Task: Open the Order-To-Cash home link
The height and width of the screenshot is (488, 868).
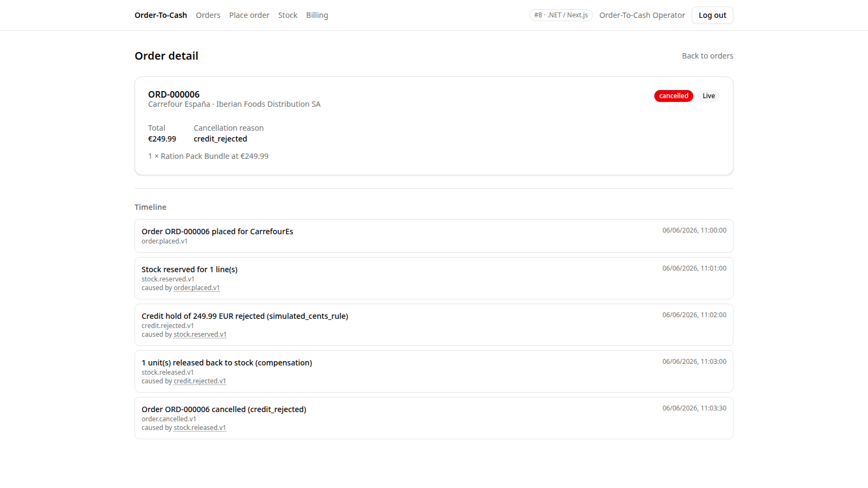Action: pos(161,15)
